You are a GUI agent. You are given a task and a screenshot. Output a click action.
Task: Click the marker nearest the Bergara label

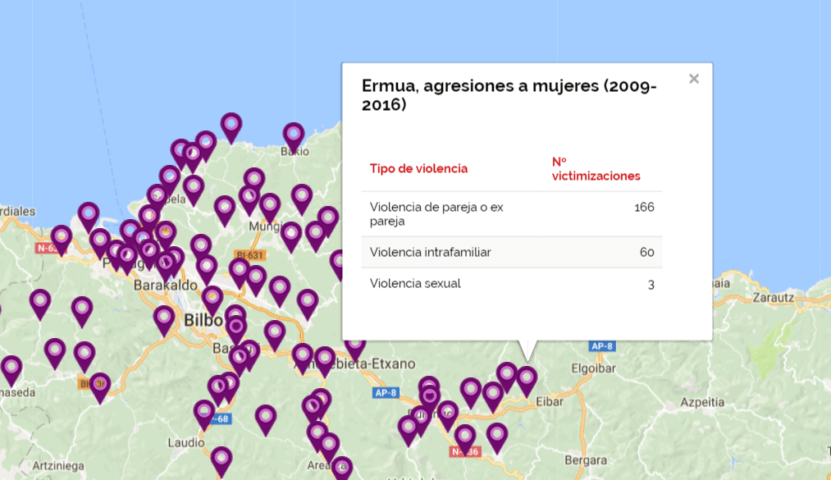coord(497,434)
